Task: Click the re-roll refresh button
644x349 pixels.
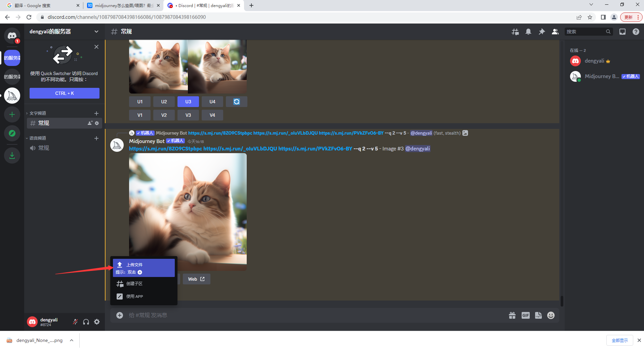Action: 237,102
